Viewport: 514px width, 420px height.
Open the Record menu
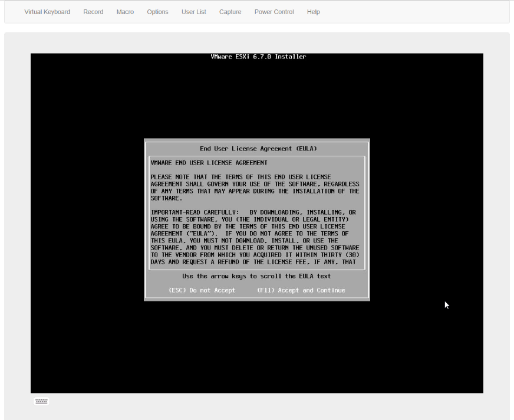[x=93, y=12]
